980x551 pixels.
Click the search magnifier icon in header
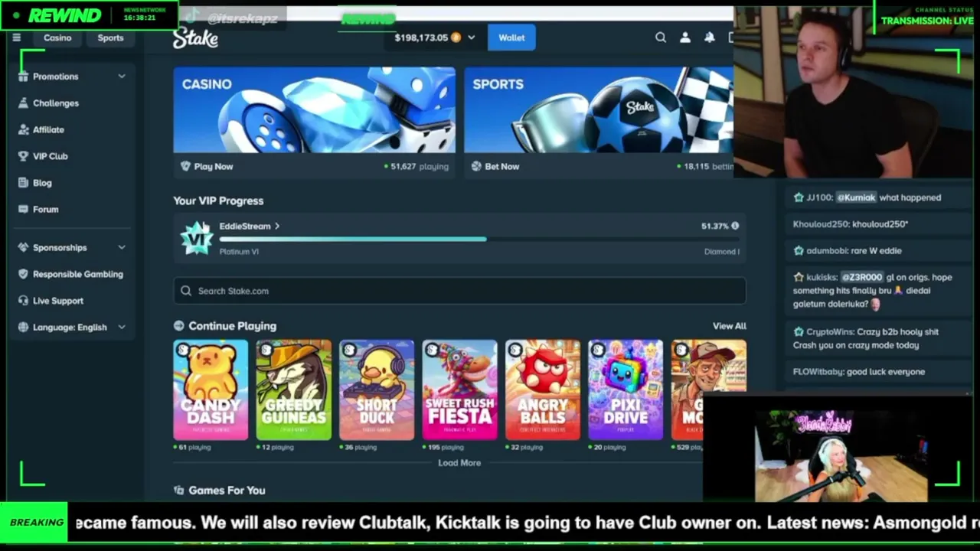pos(661,37)
